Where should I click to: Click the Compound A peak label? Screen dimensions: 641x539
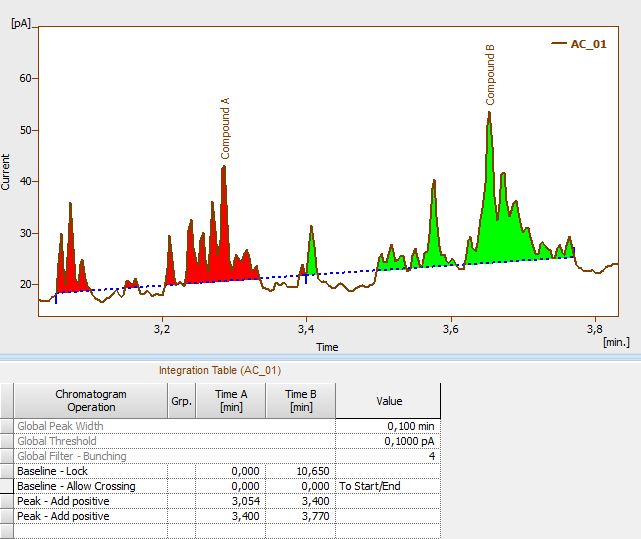[225, 128]
